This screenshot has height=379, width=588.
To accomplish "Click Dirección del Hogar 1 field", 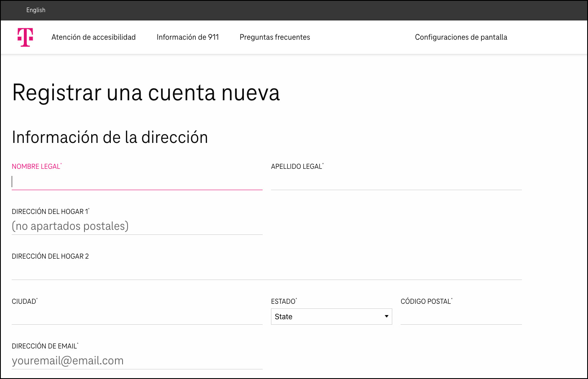I will click(x=137, y=226).
